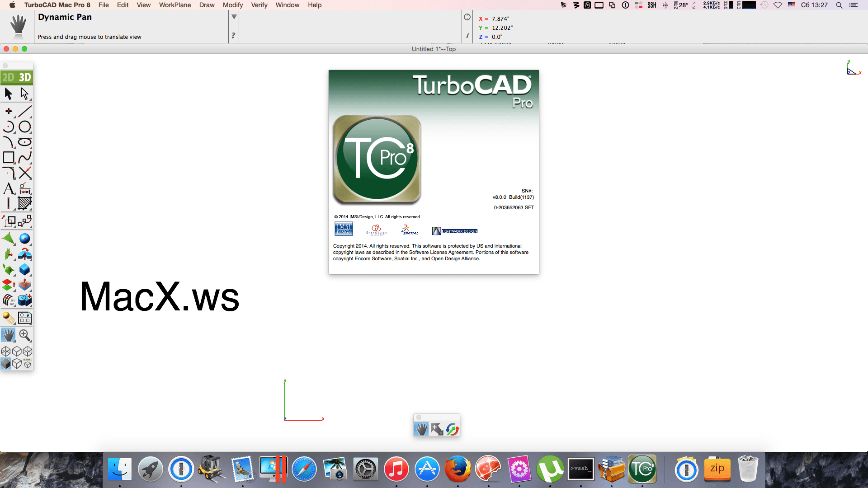The height and width of the screenshot is (488, 868).
Task: Select the blue cube Blend Edge tool
Action: [x=25, y=270]
